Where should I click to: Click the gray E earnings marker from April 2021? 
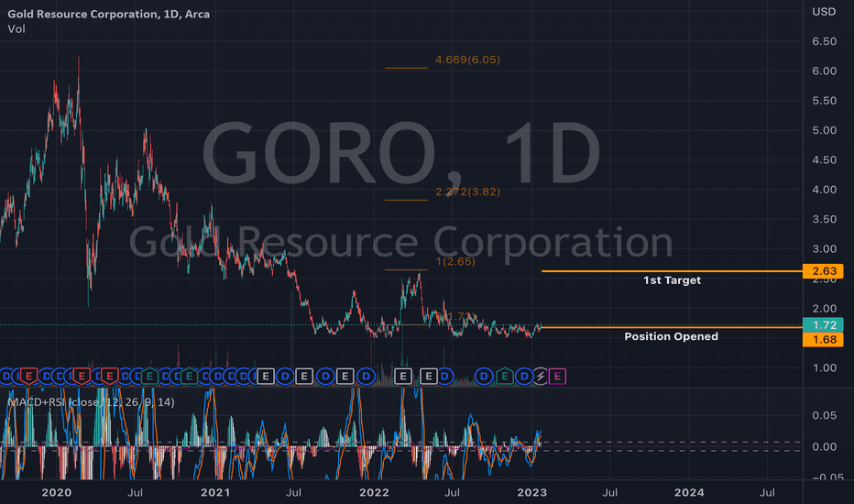coord(265,376)
